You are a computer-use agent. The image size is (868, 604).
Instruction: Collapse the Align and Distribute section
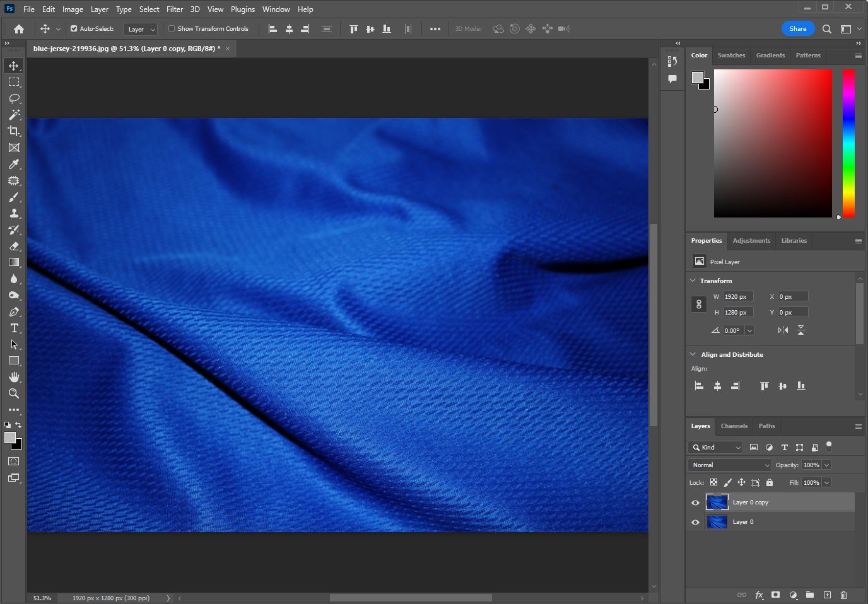[x=693, y=354]
